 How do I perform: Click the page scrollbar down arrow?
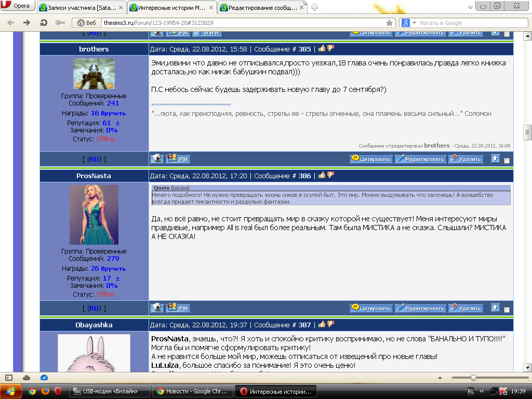click(x=527, y=367)
